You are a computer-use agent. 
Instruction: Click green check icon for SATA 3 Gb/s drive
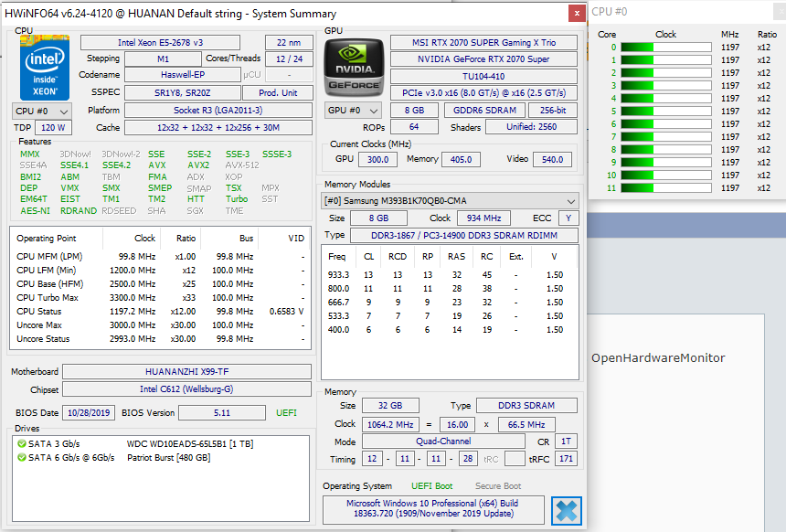(22, 443)
